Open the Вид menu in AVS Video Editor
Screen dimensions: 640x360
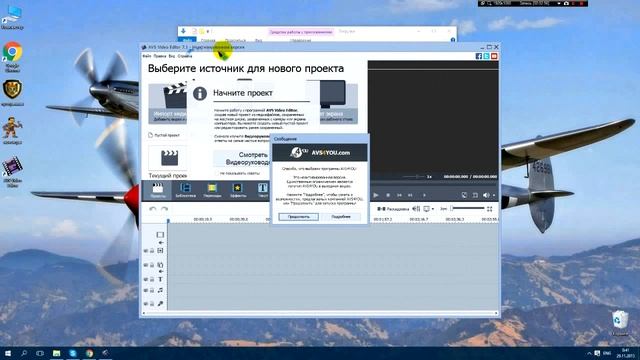point(172,56)
